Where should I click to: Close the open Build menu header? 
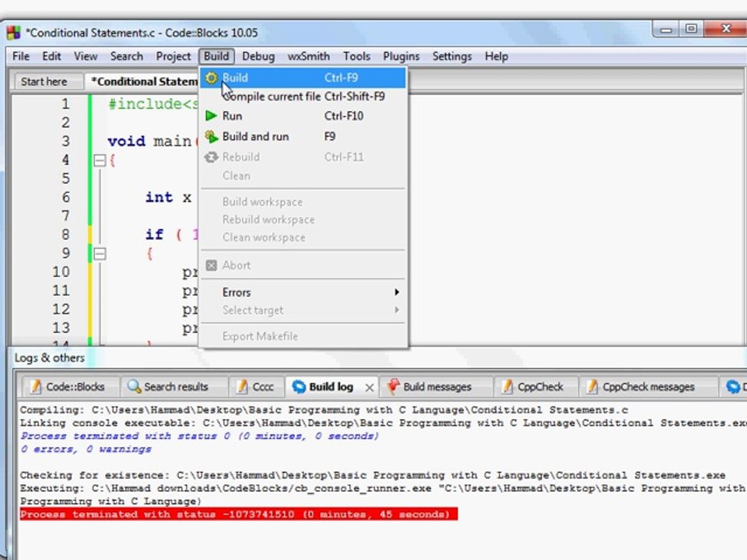pos(217,56)
